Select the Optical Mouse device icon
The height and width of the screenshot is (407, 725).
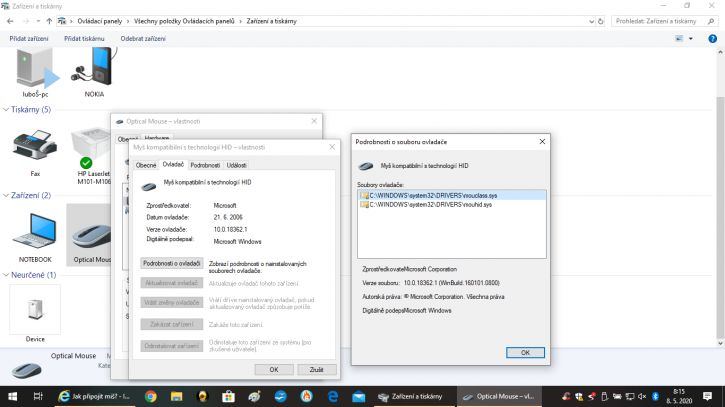[91, 237]
